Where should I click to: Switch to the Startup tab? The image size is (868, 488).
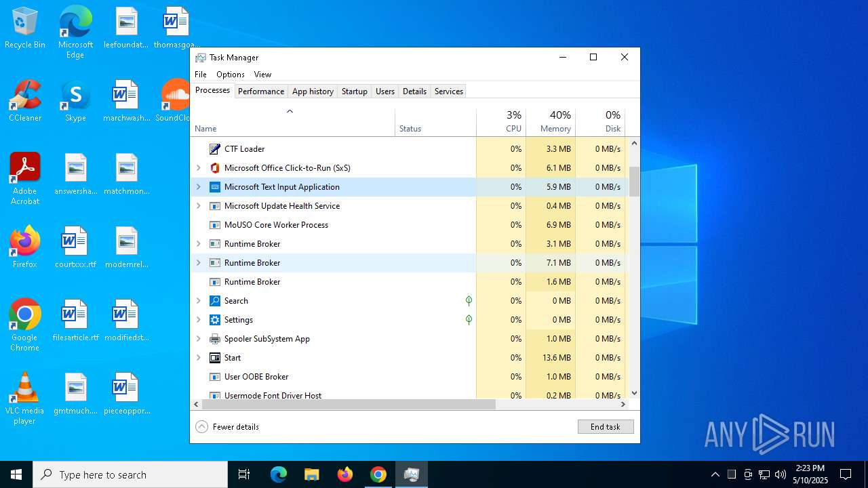click(x=355, y=91)
